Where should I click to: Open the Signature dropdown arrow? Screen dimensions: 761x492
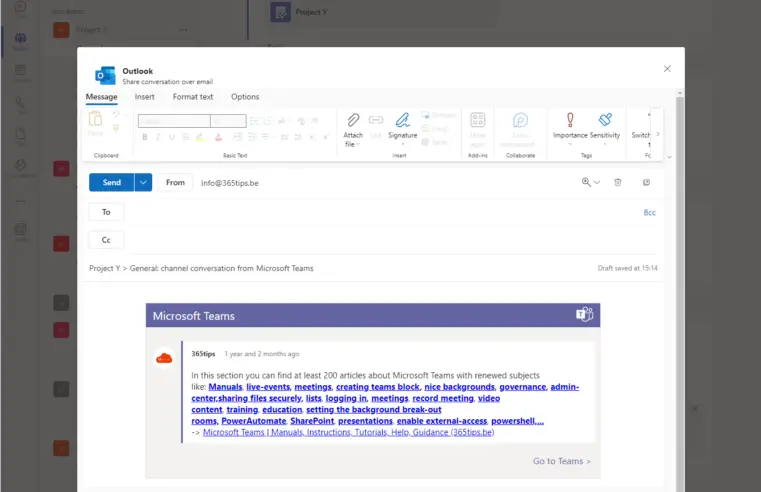pos(402,144)
